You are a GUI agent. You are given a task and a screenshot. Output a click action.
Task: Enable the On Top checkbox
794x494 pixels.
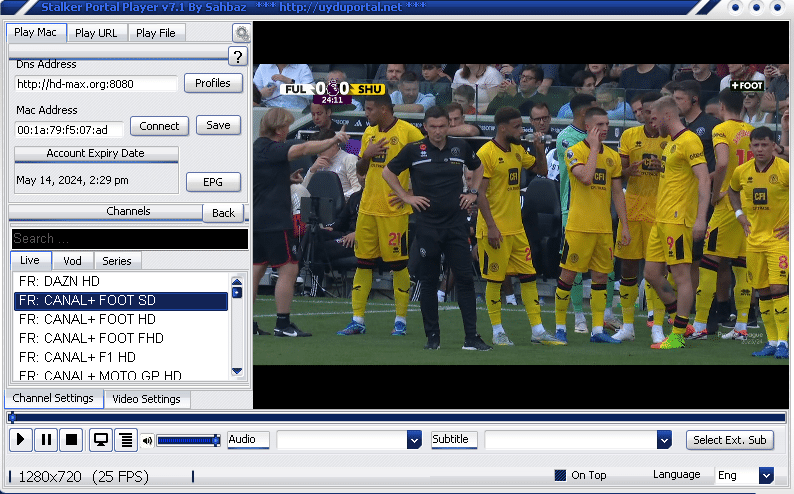(560, 475)
